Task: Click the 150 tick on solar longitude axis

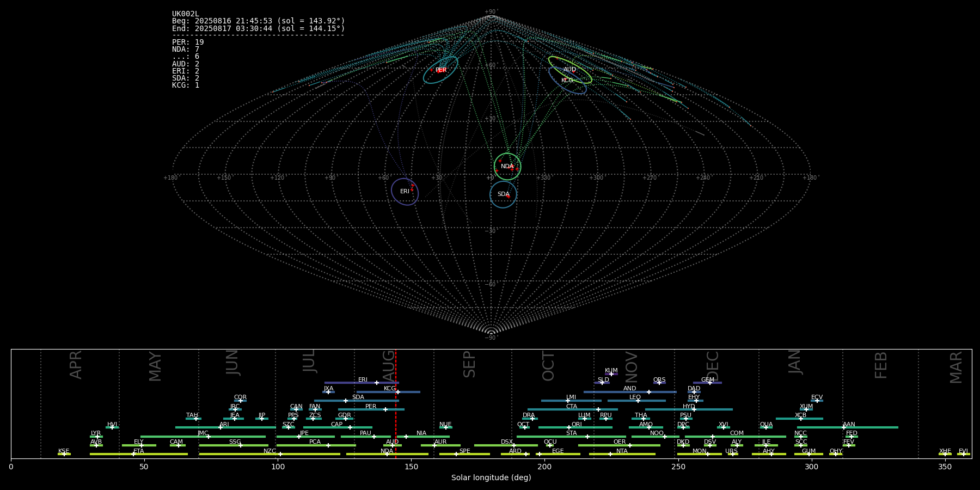Action: pos(411,467)
